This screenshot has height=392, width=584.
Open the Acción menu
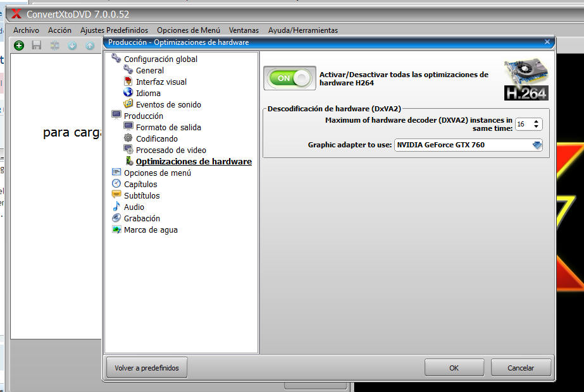pyautogui.click(x=59, y=30)
